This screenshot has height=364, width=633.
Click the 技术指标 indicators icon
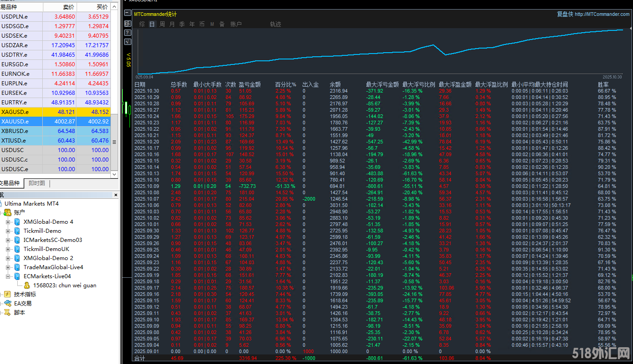point(8,294)
